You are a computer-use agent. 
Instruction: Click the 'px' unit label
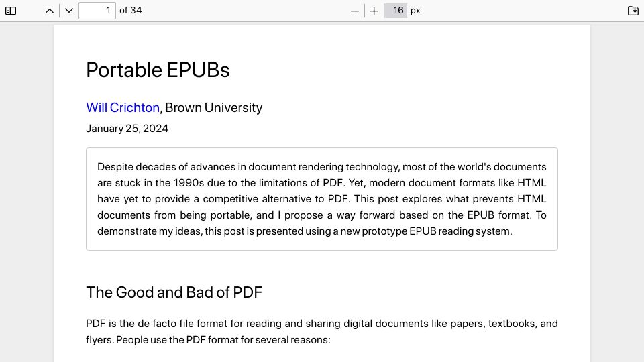[x=415, y=11]
